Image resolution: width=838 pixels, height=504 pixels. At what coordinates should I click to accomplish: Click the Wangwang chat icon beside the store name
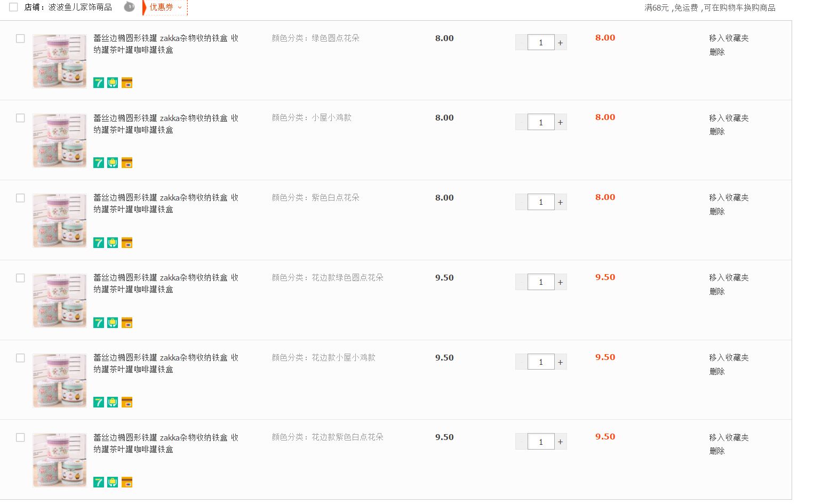129,7
